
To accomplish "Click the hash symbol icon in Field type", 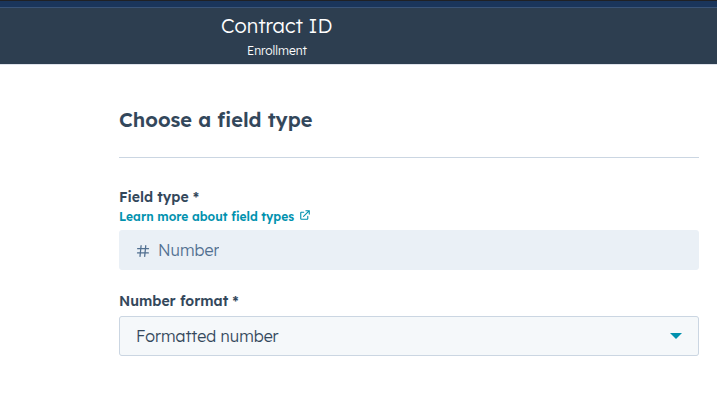I will 143,251.
